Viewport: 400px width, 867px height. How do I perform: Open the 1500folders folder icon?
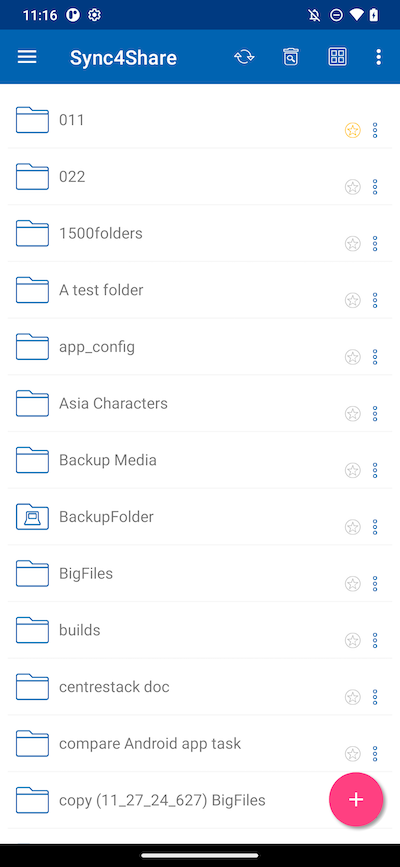(x=32, y=233)
